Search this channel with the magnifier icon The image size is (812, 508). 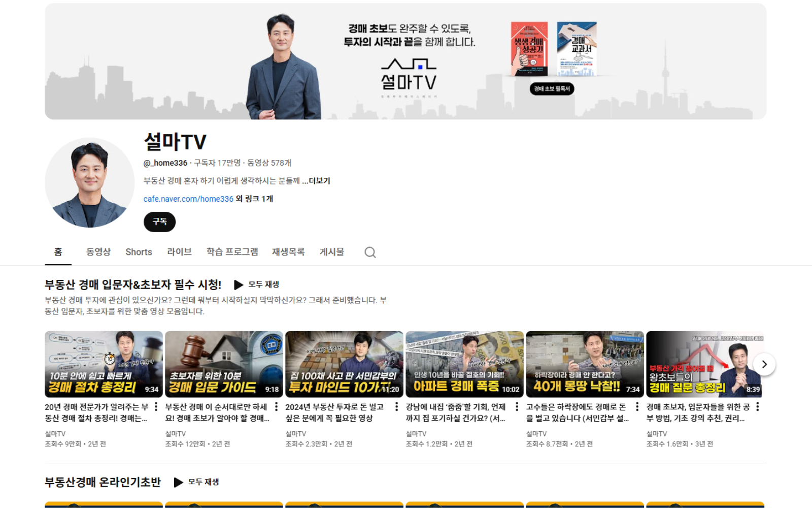370,252
